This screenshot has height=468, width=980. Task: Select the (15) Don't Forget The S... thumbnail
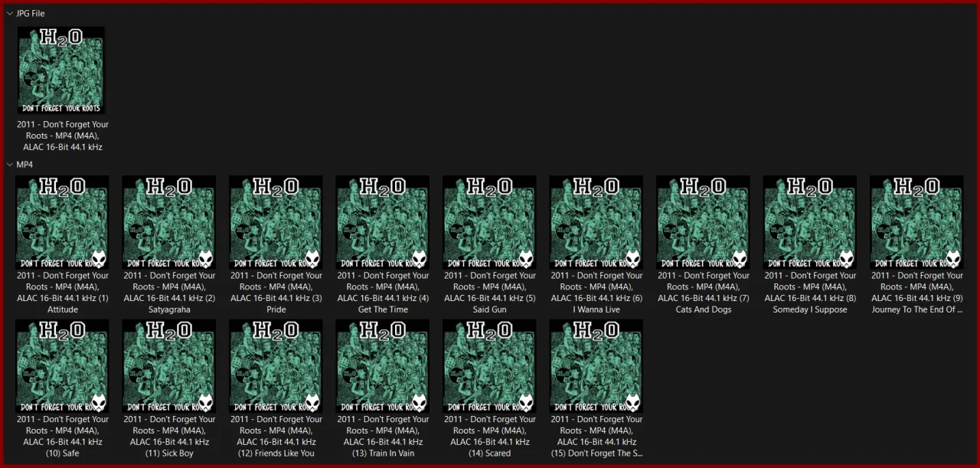click(x=596, y=366)
